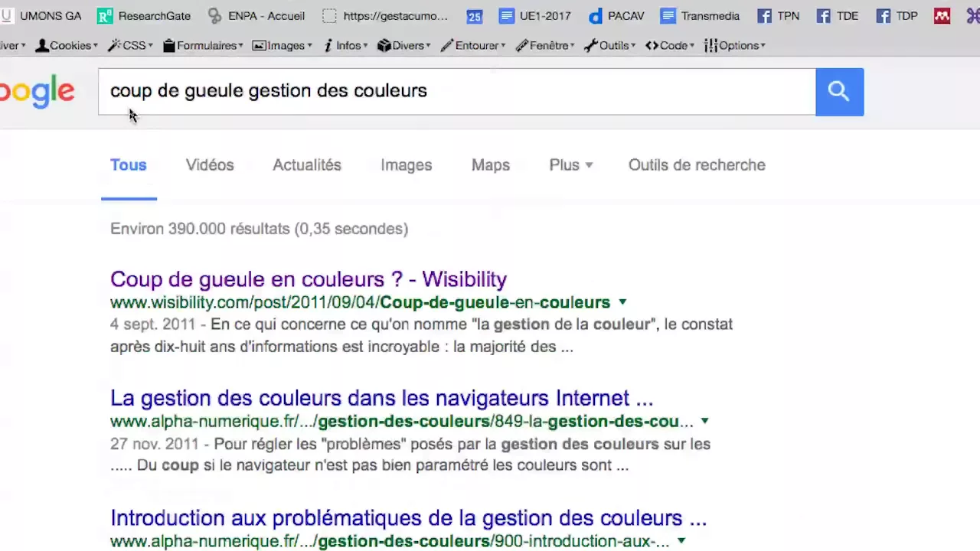The width and height of the screenshot is (980, 551).
Task: Open the UE1-2017 document bookmark
Action: 534,15
